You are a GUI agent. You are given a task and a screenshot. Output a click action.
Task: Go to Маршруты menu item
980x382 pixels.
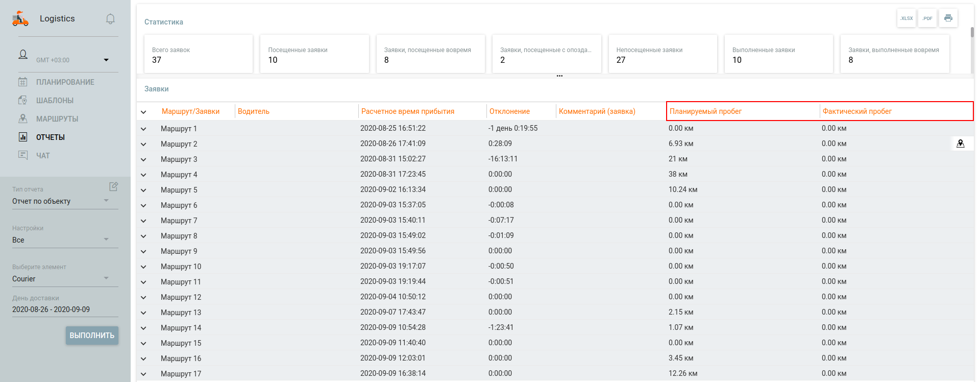point(57,119)
